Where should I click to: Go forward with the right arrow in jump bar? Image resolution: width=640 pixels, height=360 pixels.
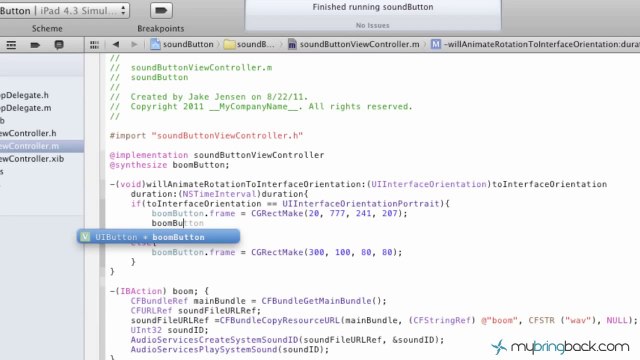[x=134, y=44]
